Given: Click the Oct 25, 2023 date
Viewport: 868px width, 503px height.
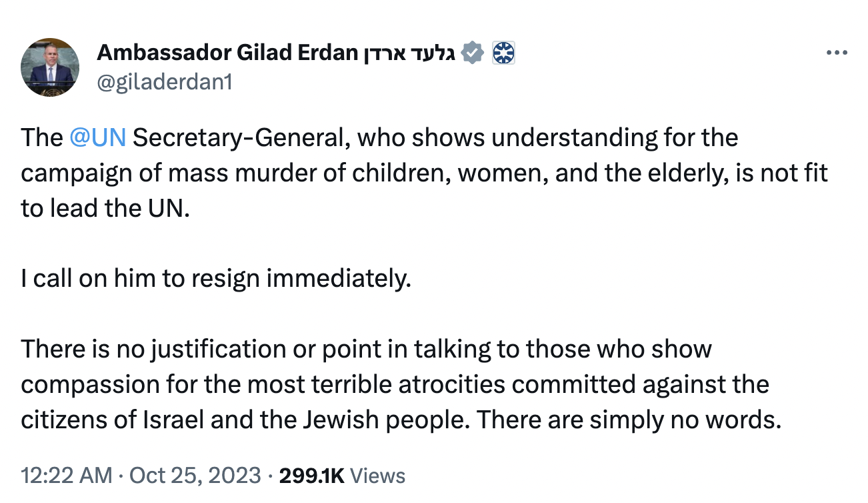Looking at the screenshot, I should point(195,476).
